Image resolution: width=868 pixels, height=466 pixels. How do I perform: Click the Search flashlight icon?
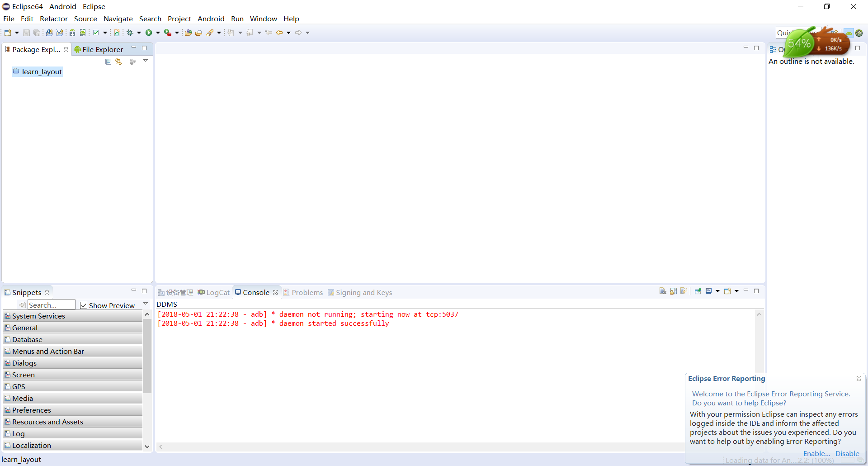pyautogui.click(x=210, y=33)
